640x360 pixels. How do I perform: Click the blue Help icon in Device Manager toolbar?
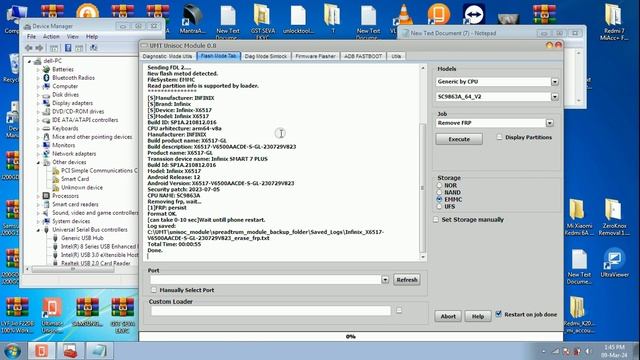coord(68,48)
